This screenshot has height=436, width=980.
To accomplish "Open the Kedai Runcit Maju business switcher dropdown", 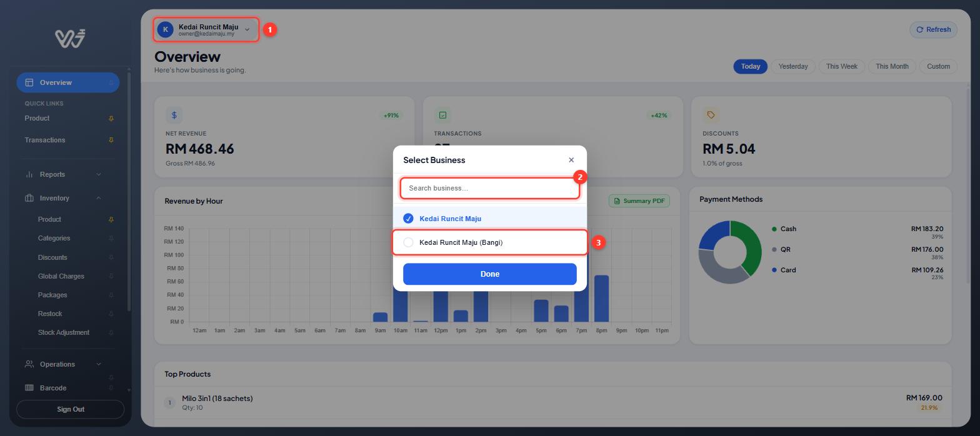I will 206,29.
